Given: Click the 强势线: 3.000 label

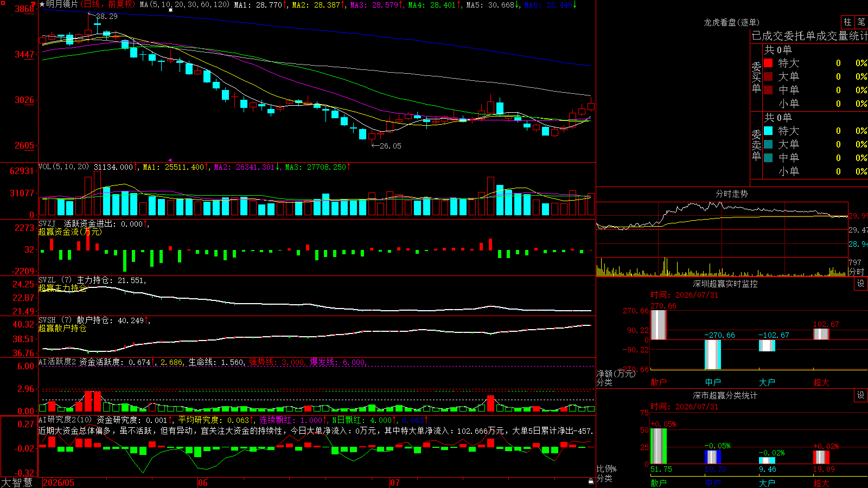Looking at the screenshot, I should (277, 362).
